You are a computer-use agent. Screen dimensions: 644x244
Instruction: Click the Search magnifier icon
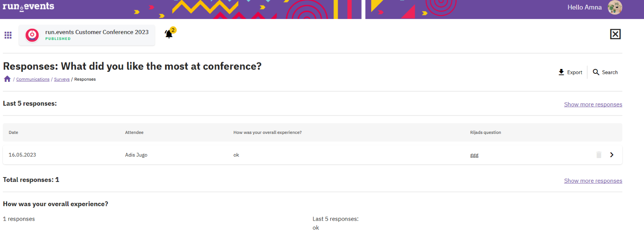click(x=596, y=72)
